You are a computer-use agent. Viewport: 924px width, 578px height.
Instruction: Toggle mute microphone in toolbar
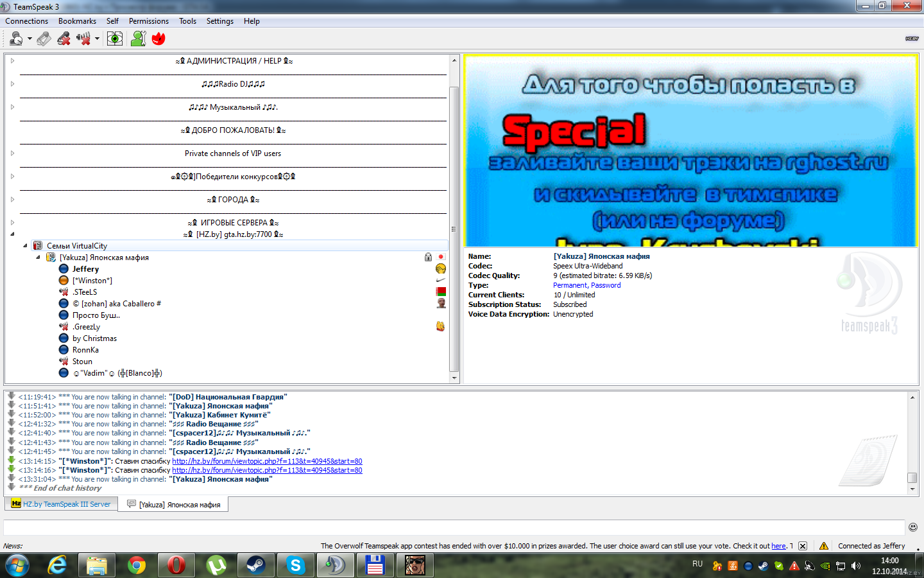click(64, 39)
